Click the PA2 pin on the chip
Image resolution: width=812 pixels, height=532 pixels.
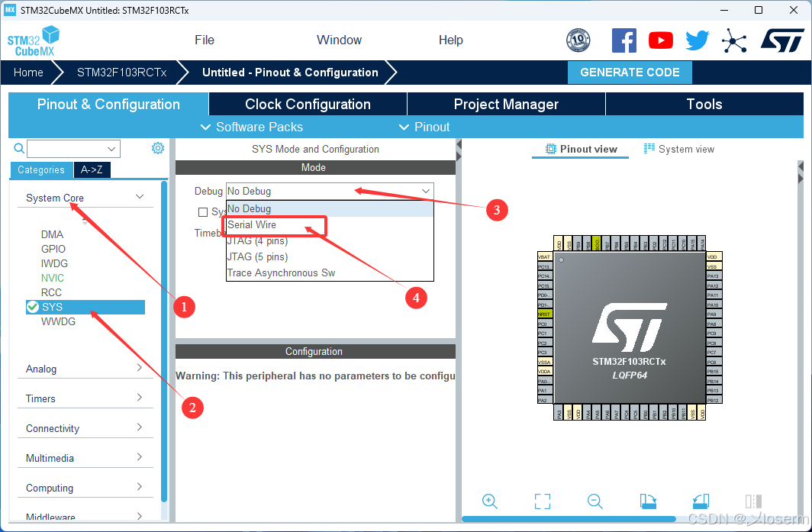[x=545, y=400]
